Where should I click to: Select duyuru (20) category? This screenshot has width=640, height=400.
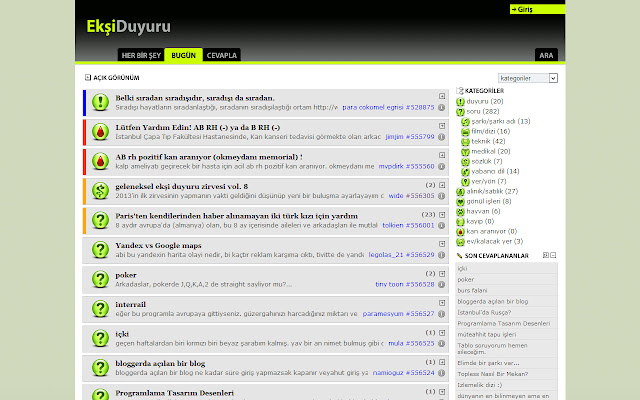tap(485, 101)
